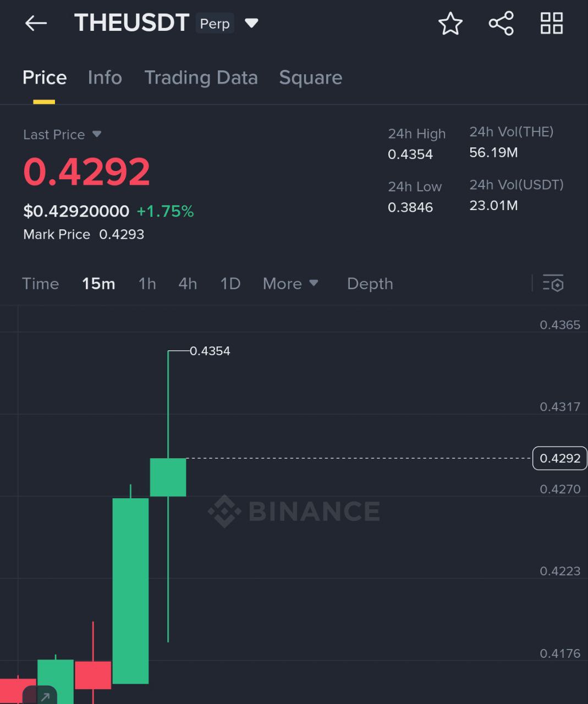Tap the 0.4223 price axis label
The height and width of the screenshot is (704, 588).
(x=560, y=571)
